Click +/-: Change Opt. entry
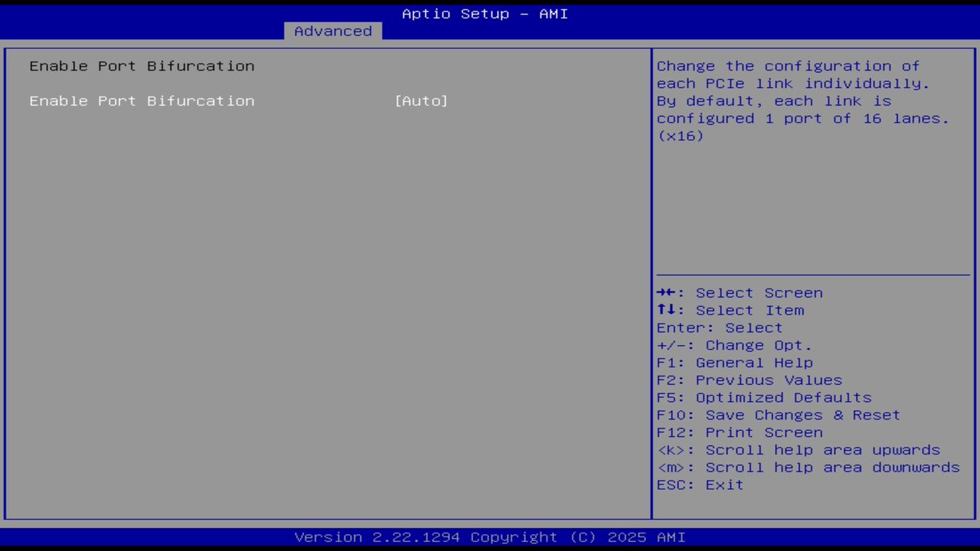This screenshot has height=551, width=980. click(x=734, y=344)
